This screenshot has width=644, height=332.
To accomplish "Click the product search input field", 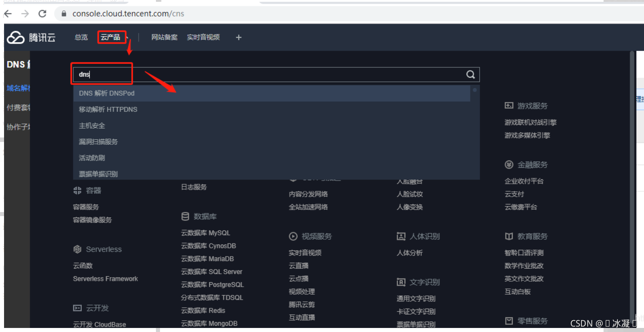I will point(276,75).
